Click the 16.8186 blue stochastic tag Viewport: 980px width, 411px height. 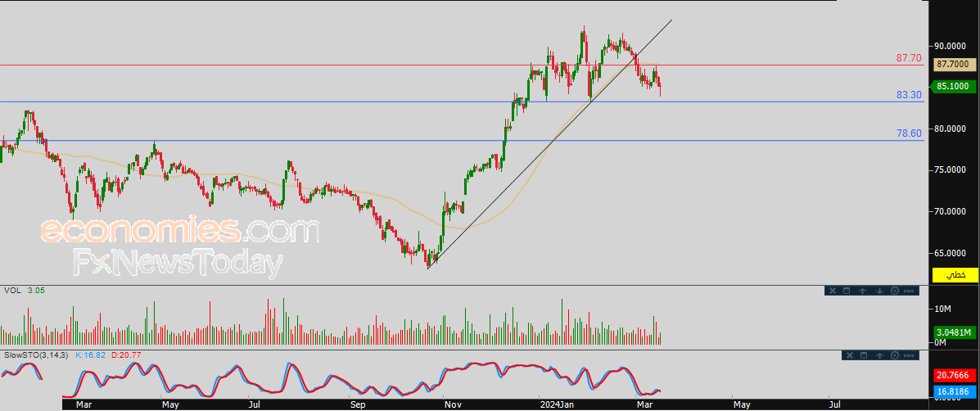pyautogui.click(x=955, y=392)
